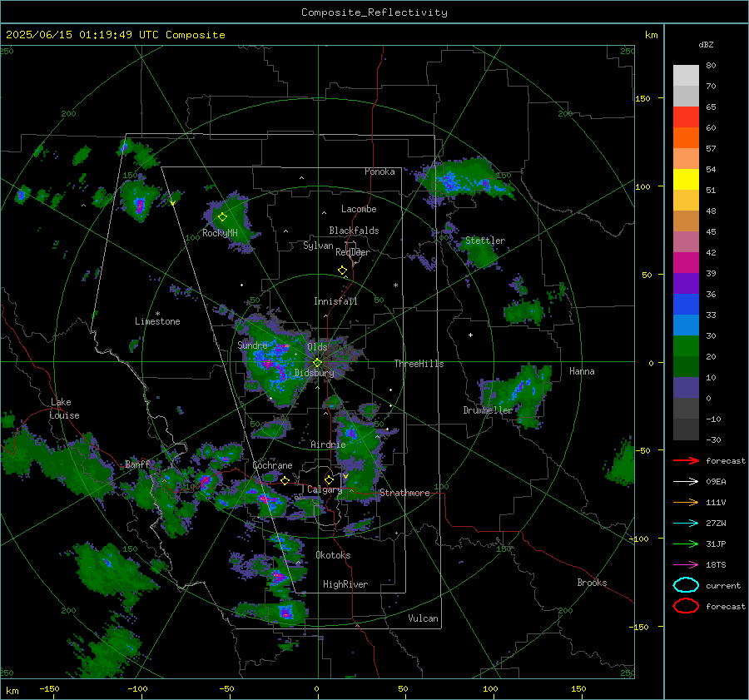Image resolution: width=749 pixels, height=700 pixels.
Task: Click the red forecast arrow legend icon
Action: [686, 460]
